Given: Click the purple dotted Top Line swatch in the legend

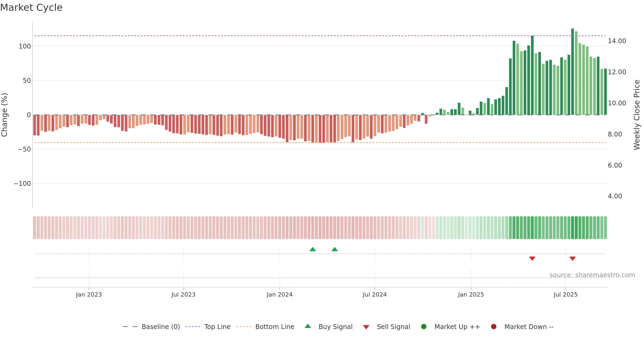Looking at the screenshot, I should pos(193,327).
